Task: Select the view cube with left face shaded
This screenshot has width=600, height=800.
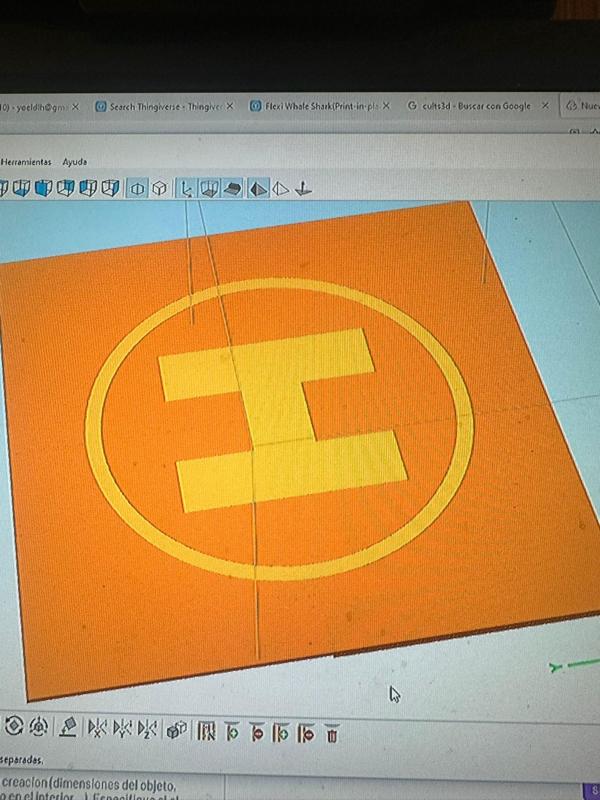Action: [88, 188]
